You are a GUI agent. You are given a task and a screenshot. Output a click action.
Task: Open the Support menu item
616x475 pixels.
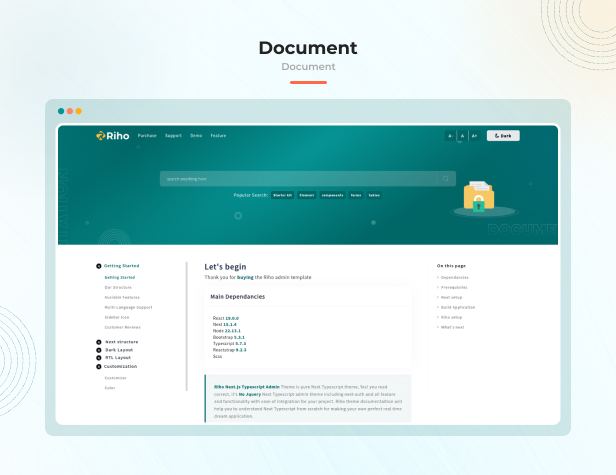coord(173,136)
